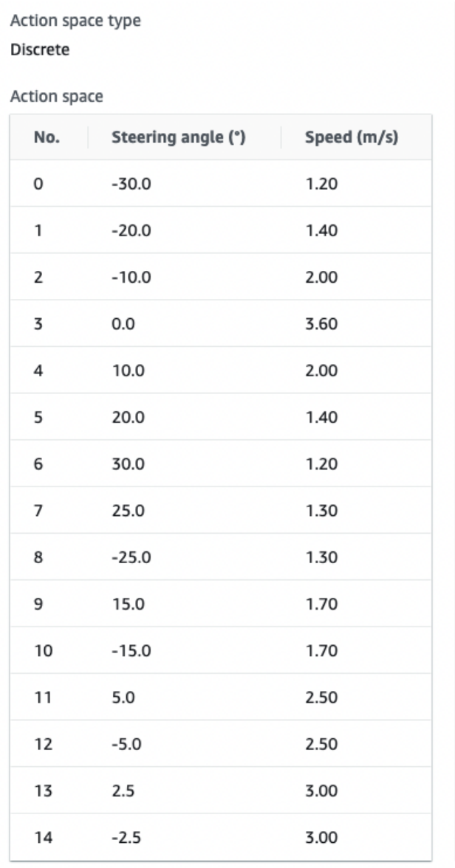Viewport: 455px width, 868px height.
Task: Click the -2.5 steering angle cell
Action: 127,838
